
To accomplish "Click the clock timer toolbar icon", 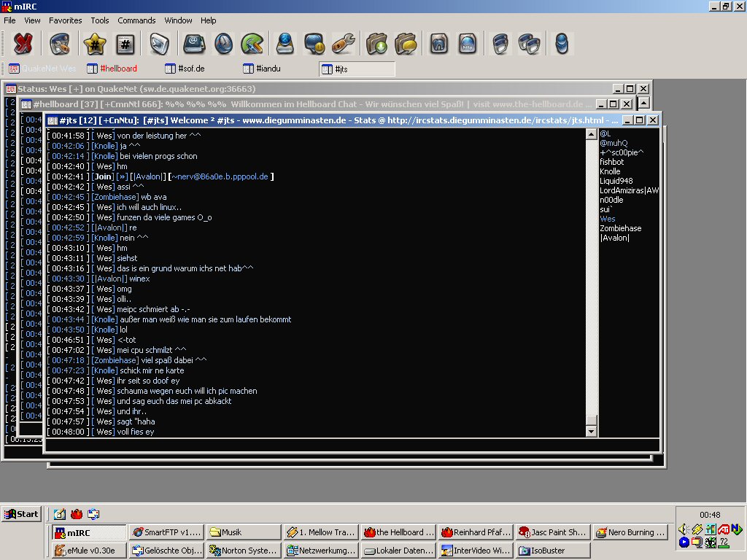I will point(223,44).
